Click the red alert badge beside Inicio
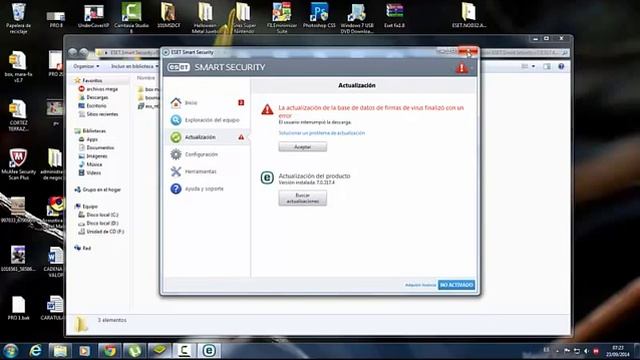The image size is (640, 360). click(241, 102)
